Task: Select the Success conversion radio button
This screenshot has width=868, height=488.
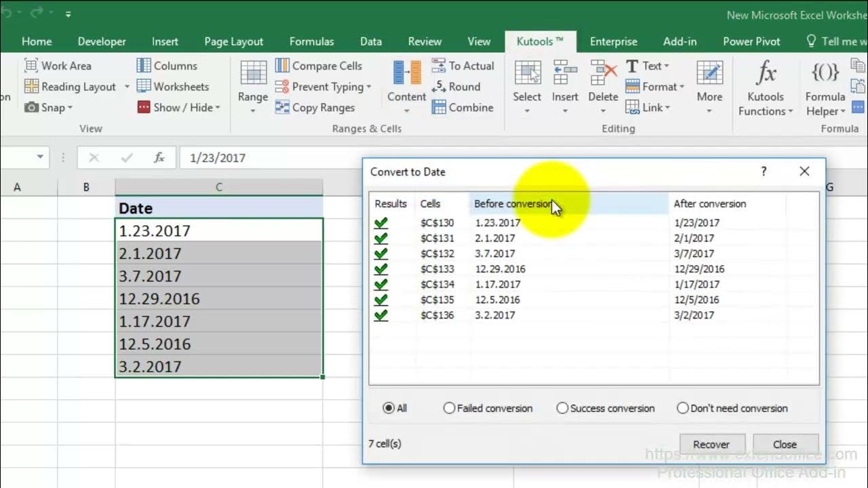Action: tap(562, 408)
